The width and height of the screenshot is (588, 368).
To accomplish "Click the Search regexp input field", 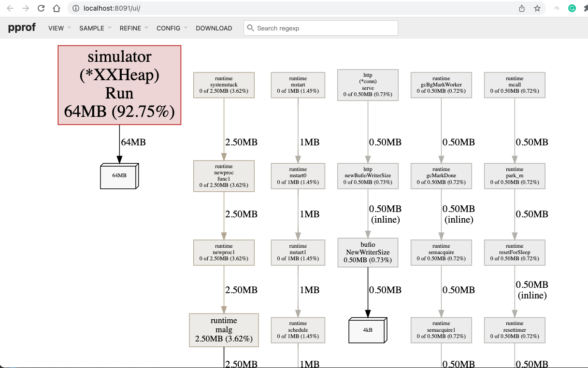I will pos(320,28).
